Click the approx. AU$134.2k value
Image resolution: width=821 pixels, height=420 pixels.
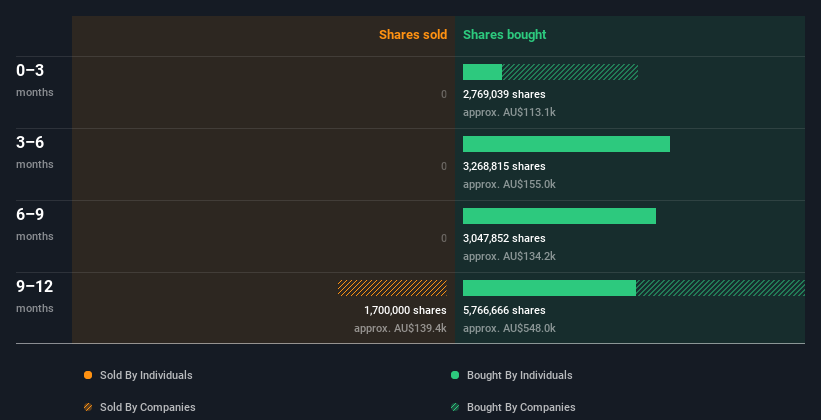(x=509, y=257)
